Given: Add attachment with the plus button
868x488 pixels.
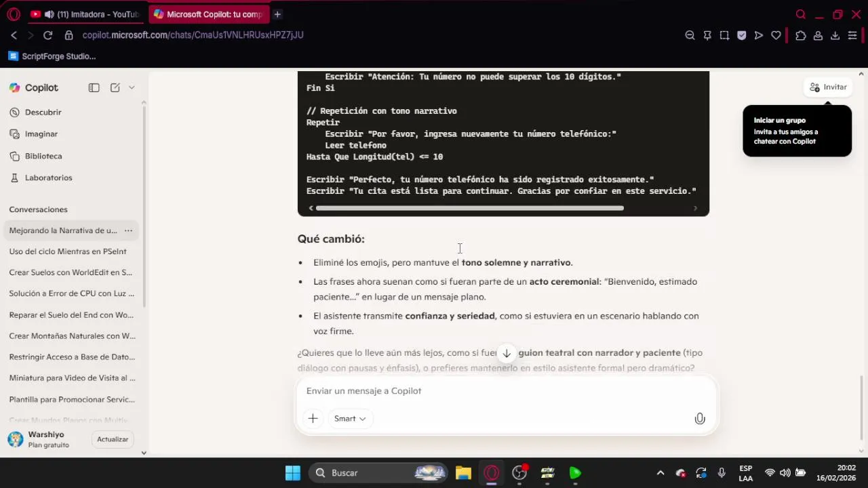Looking at the screenshot, I should [313, 419].
